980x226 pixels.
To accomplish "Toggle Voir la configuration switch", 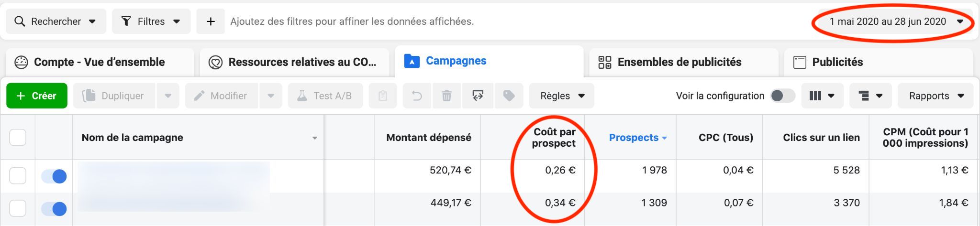I will (x=782, y=96).
